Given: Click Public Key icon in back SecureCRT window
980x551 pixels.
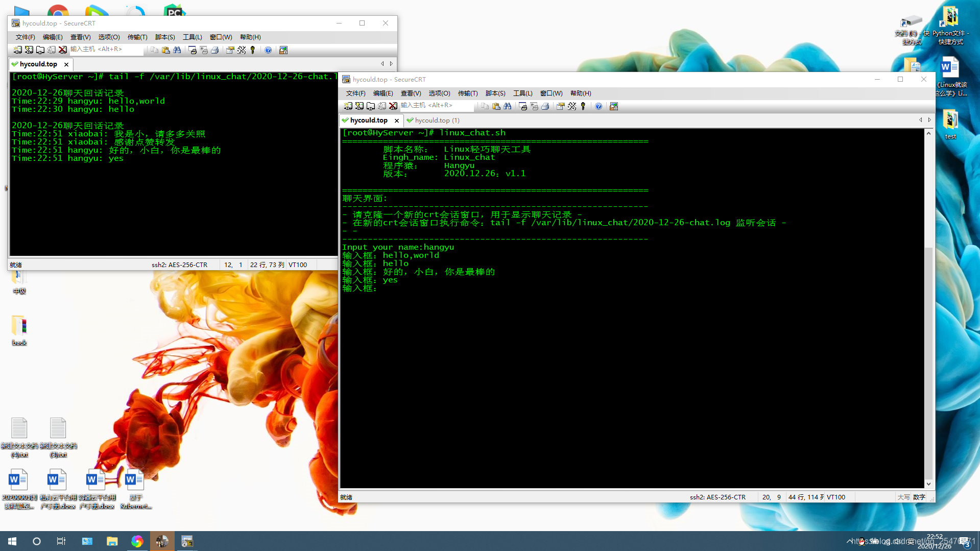Looking at the screenshot, I should pyautogui.click(x=253, y=50).
